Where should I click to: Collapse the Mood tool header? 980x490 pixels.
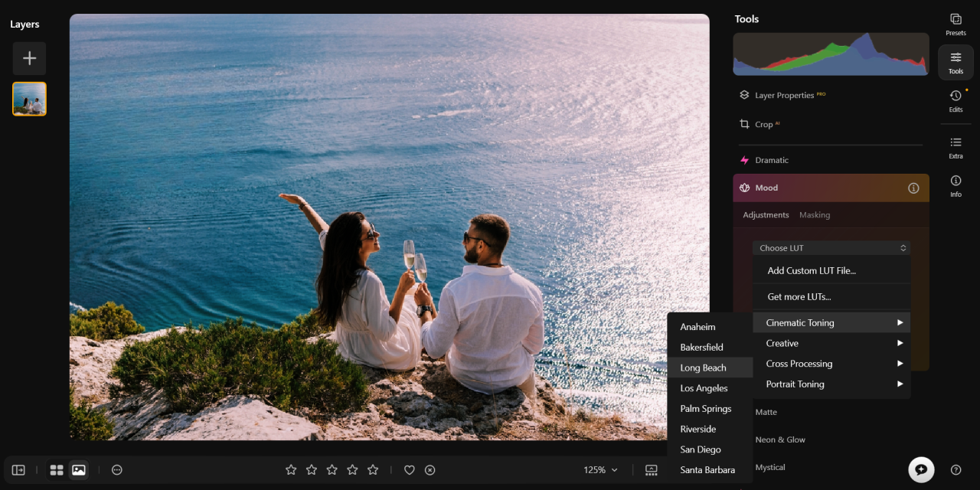[831, 188]
